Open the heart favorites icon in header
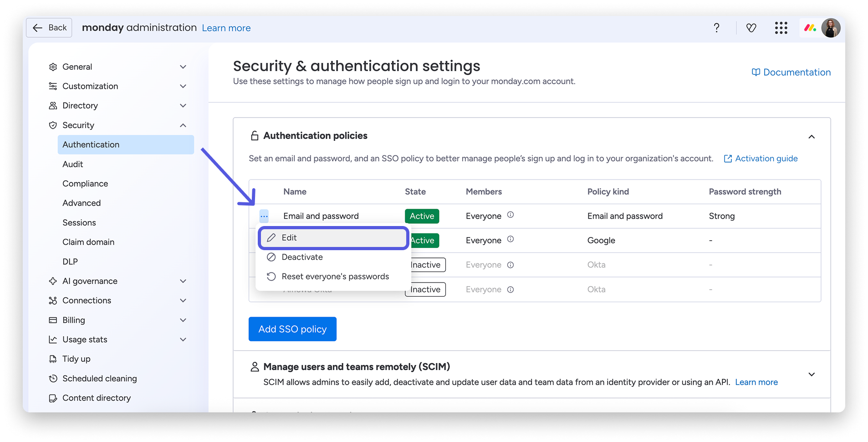The width and height of the screenshot is (868, 442). pos(751,28)
